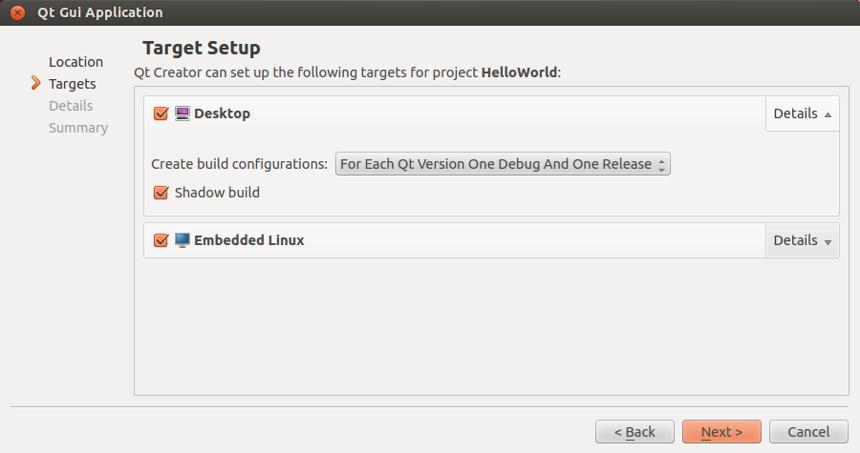
Task: Open the build configurations combo box
Action: [502, 164]
